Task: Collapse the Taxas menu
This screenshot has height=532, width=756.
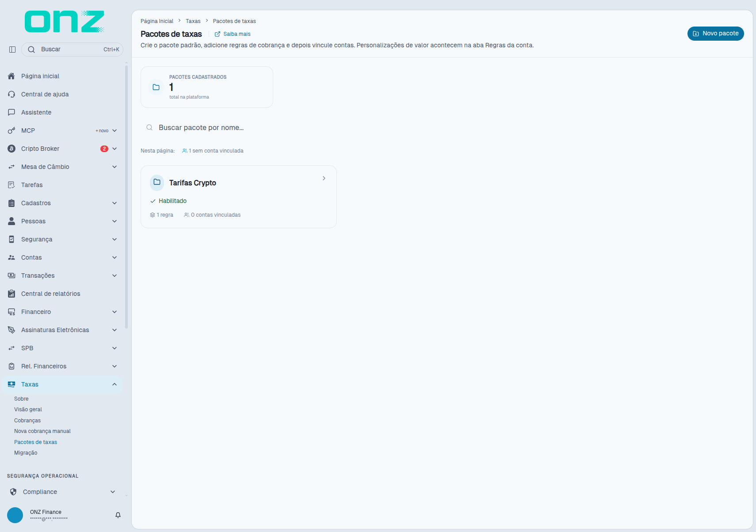Action: pos(115,384)
